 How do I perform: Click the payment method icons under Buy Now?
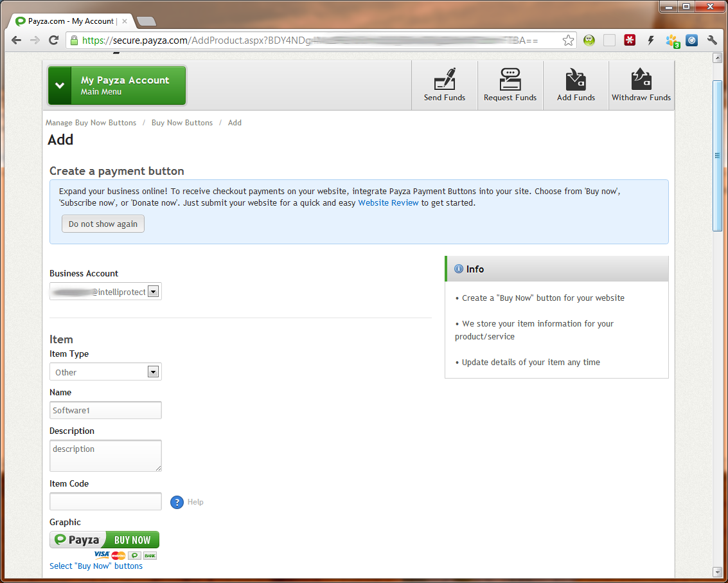click(x=125, y=555)
